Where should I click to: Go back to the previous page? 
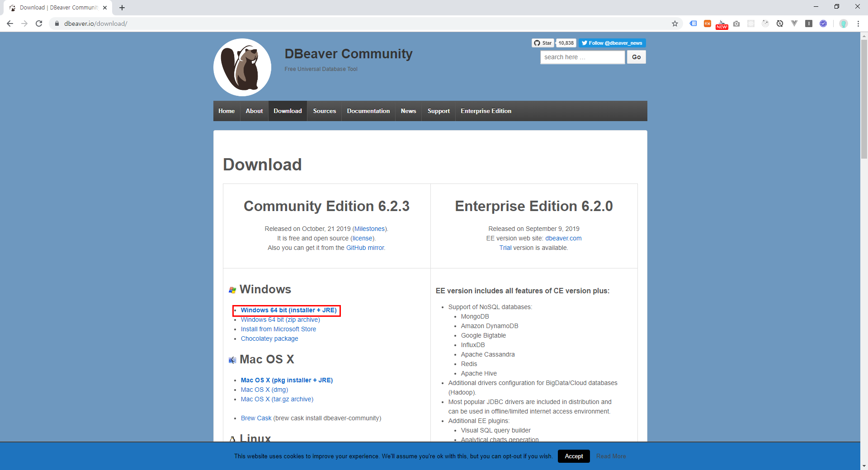click(x=10, y=23)
